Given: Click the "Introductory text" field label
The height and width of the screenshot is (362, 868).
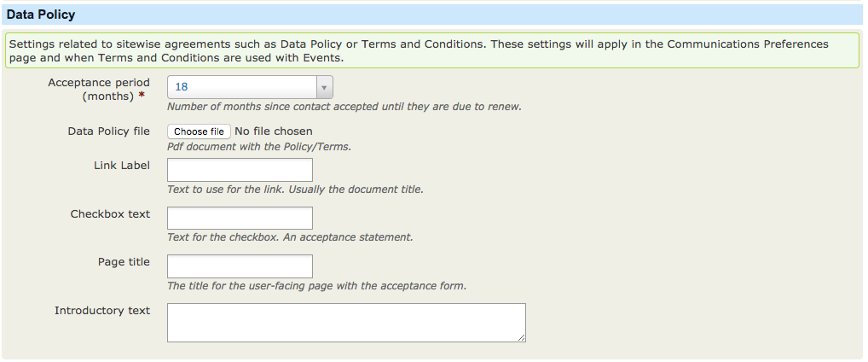Looking at the screenshot, I should pyautogui.click(x=102, y=311).
